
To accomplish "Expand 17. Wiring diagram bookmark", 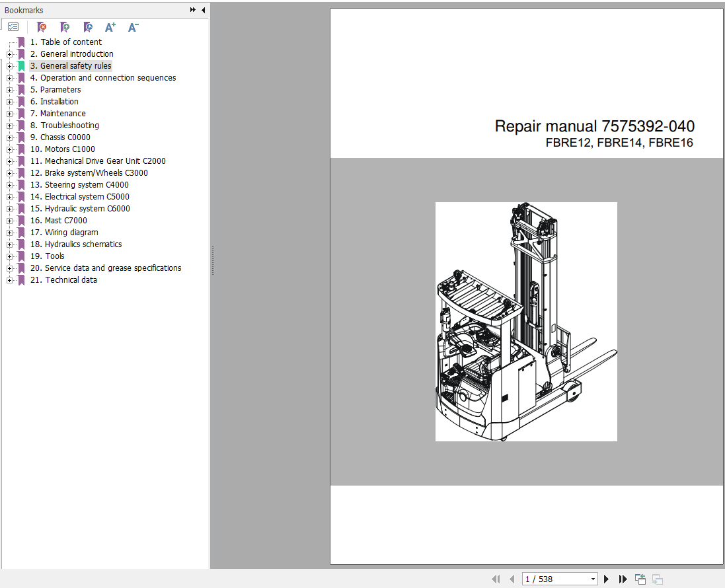I will click(9, 233).
